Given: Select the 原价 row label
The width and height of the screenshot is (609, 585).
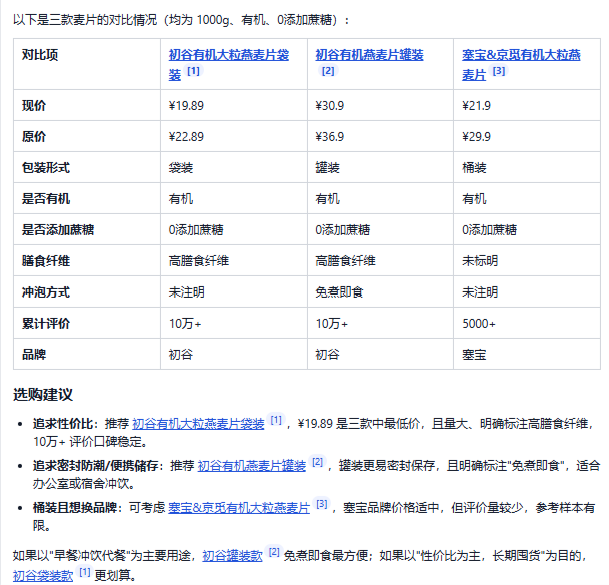Looking at the screenshot, I should coord(34,136).
